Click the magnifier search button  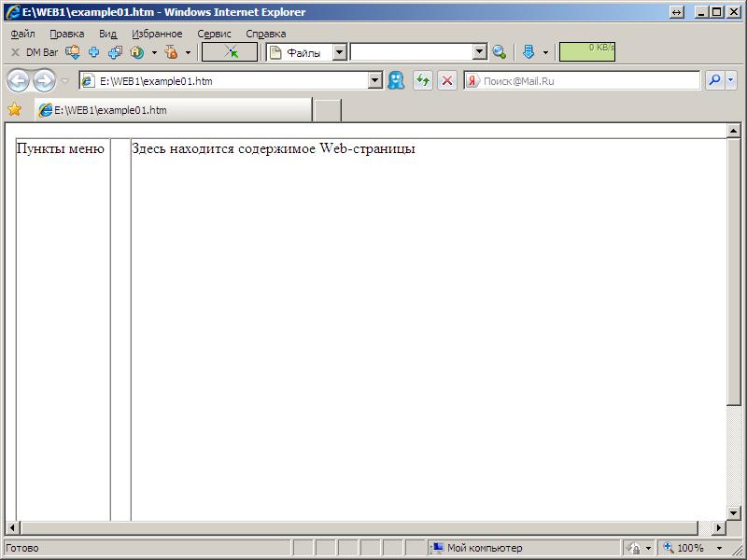tap(715, 81)
